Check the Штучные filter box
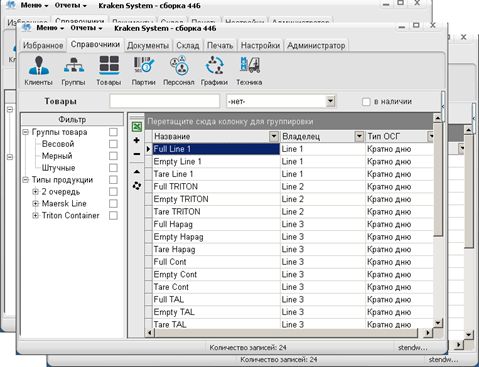Viewport: 479px width, 367px height. 113,168
